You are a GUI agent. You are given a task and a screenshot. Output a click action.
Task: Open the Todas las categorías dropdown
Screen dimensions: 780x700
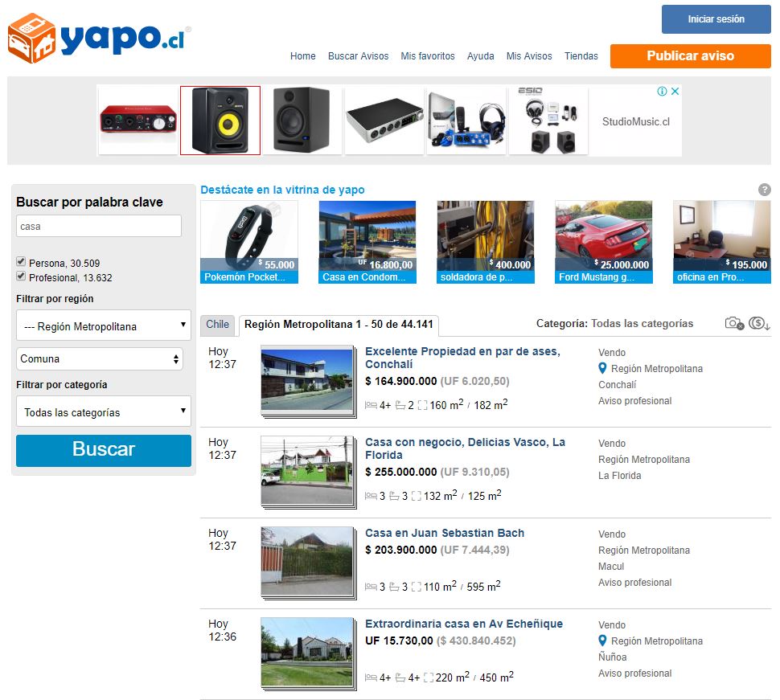(x=104, y=411)
